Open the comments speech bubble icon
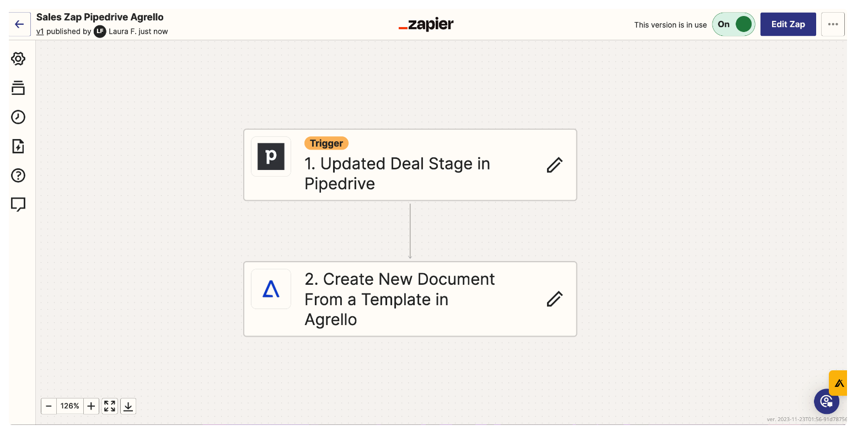Image resolution: width=868 pixels, height=436 pixels. point(18,205)
